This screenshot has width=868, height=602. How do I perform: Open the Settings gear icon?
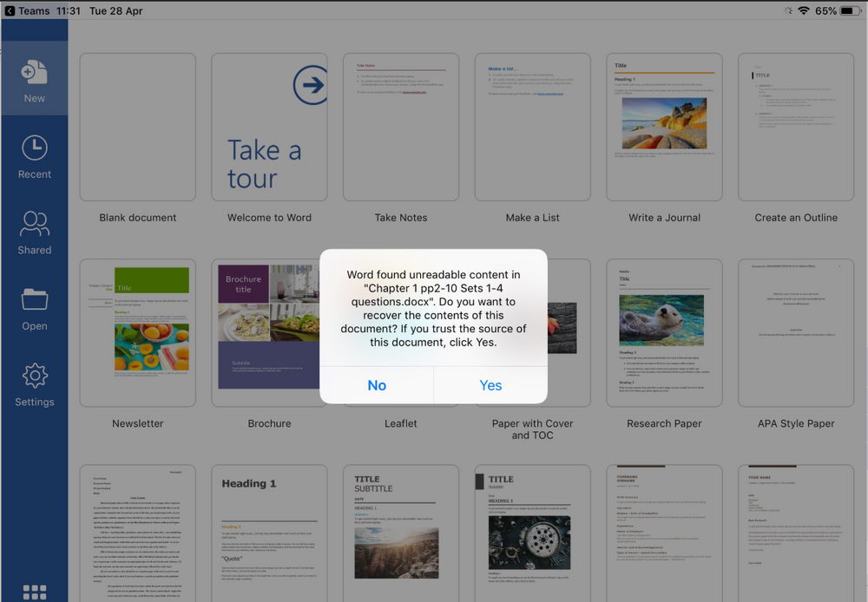(35, 376)
